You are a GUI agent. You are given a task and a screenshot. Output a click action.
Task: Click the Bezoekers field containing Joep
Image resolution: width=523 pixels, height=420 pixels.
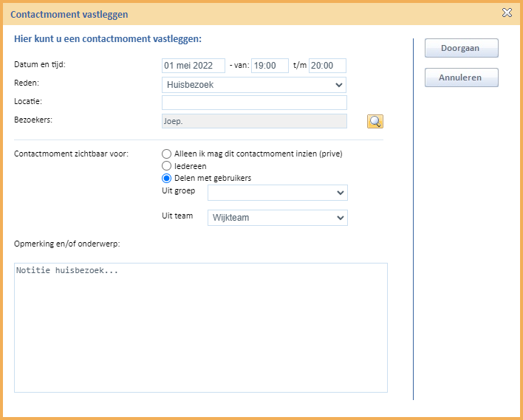tap(254, 121)
